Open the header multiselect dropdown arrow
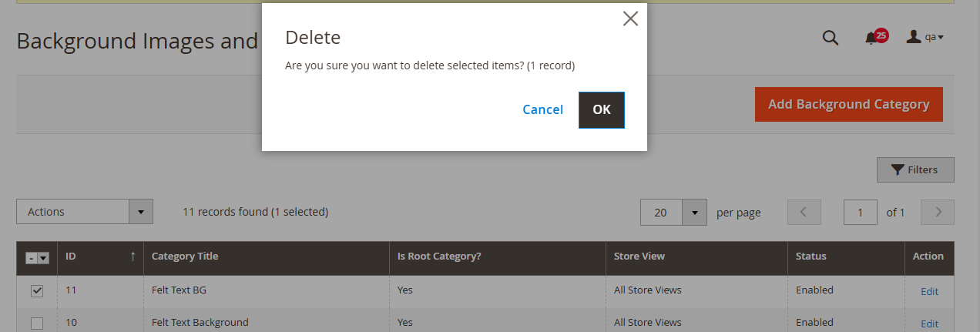 [x=43, y=258]
